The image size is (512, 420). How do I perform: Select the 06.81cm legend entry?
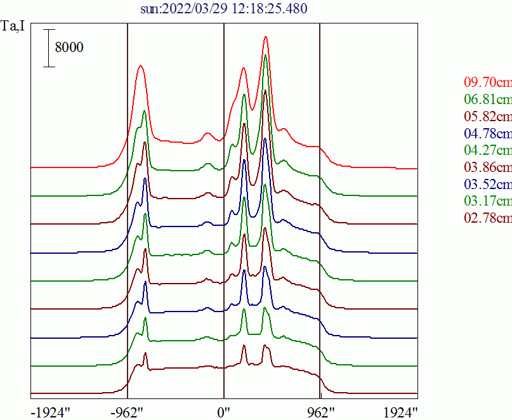click(488, 99)
